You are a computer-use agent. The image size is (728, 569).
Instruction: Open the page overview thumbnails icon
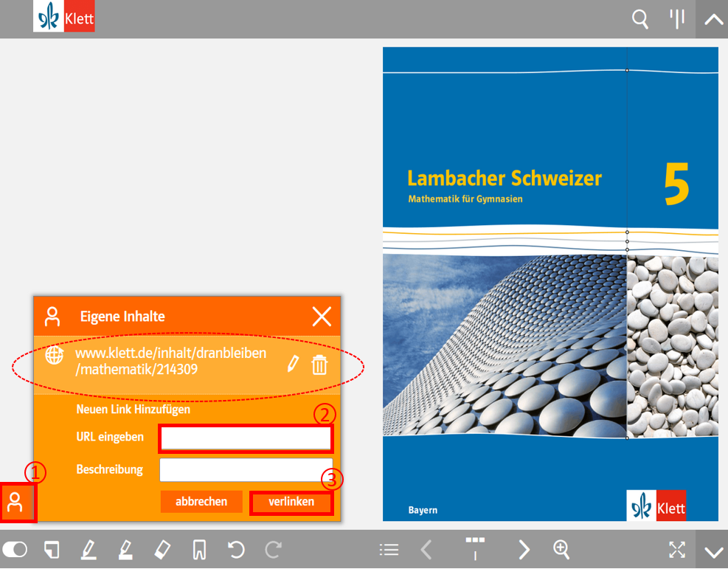pos(475,548)
